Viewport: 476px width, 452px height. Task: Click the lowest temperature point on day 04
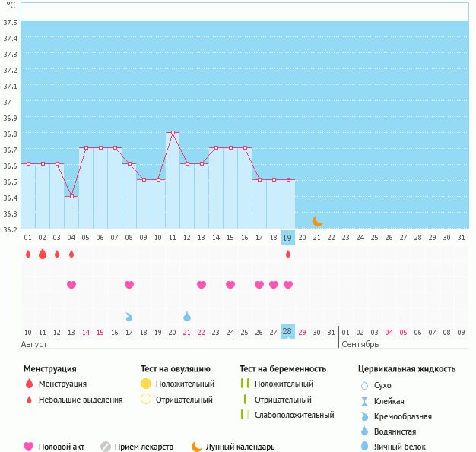tap(71, 196)
